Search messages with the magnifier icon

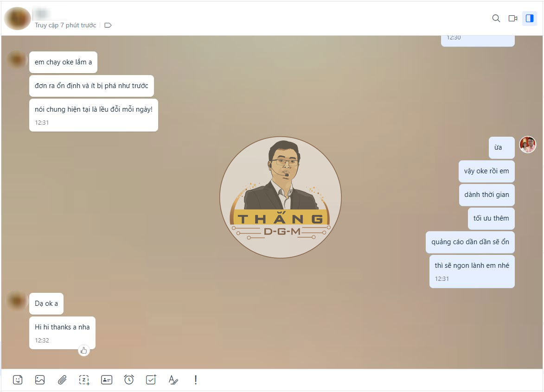pyautogui.click(x=496, y=19)
